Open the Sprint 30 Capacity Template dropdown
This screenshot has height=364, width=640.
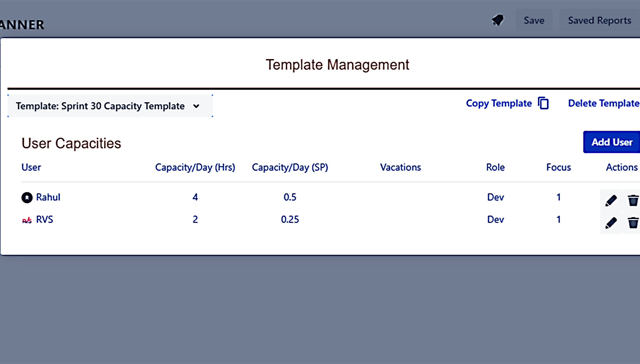(x=100, y=106)
